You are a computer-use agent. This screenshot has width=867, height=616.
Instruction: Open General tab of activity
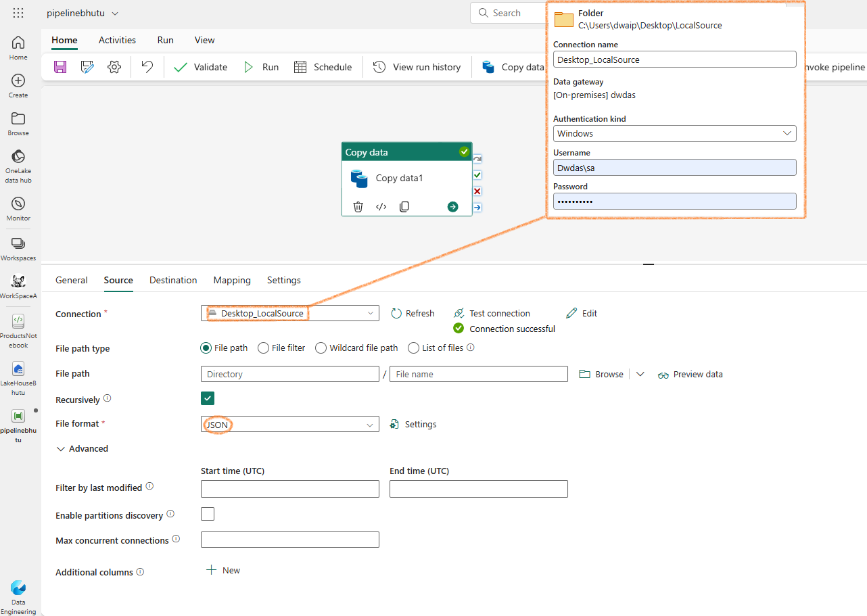[x=72, y=280]
